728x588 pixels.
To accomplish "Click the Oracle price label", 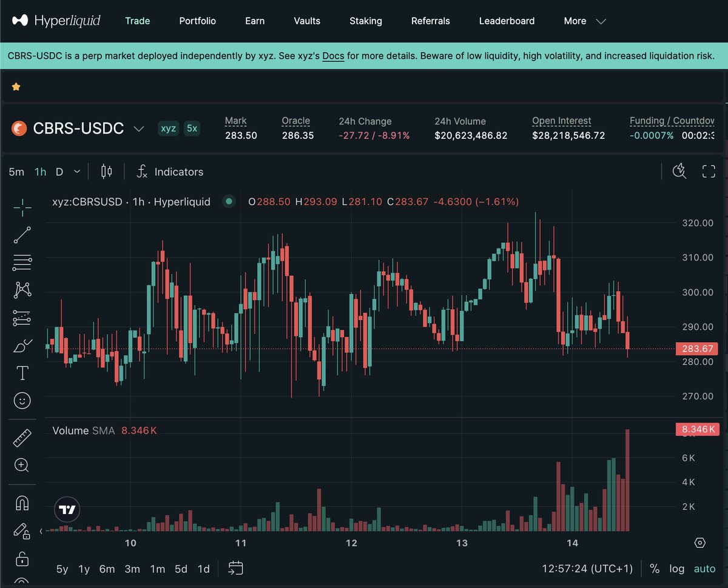I will click(x=296, y=121).
